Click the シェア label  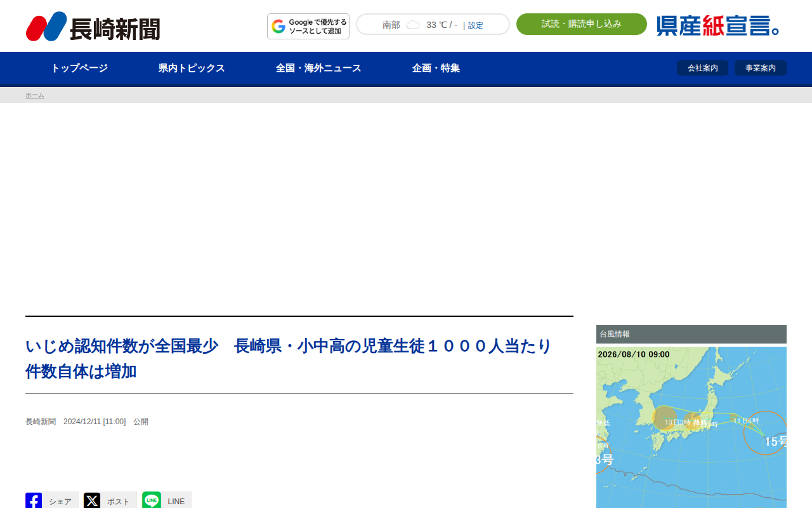click(60, 502)
